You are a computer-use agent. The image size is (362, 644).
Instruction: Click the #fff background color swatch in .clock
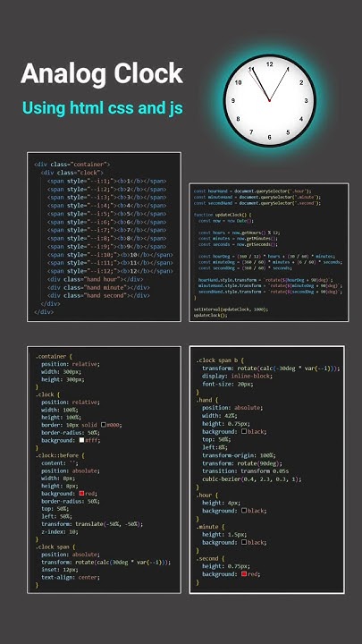point(81,440)
